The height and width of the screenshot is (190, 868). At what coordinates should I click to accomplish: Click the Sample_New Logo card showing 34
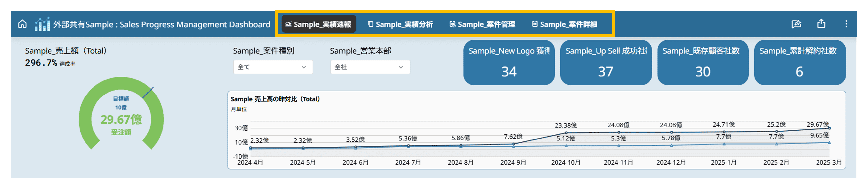508,63
